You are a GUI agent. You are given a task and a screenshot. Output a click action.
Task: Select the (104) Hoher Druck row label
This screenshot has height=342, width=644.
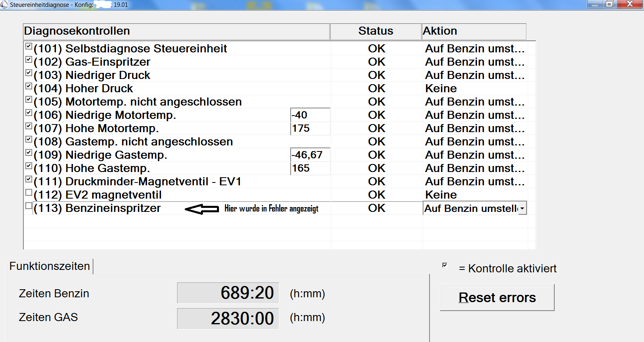tap(83, 88)
